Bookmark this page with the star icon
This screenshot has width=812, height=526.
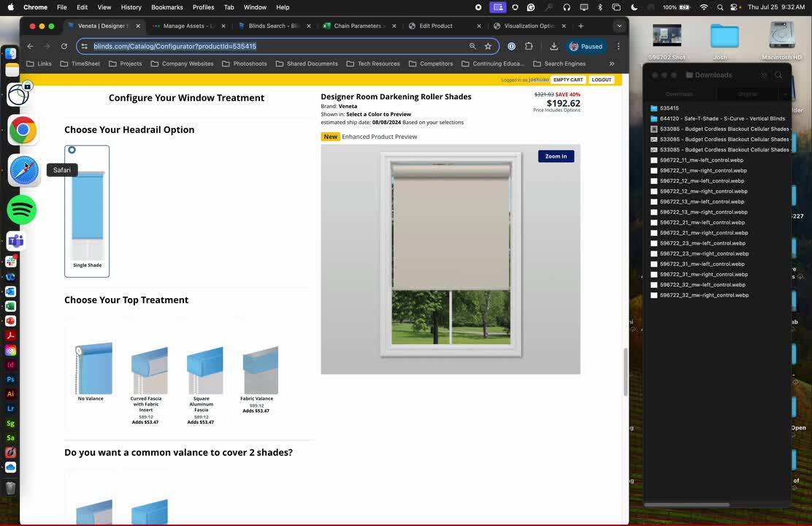[x=488, y=46]
